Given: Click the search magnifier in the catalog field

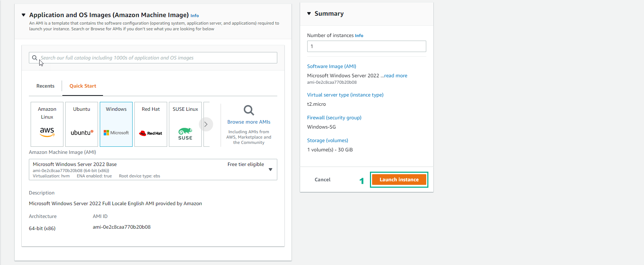Looking at the screenshot, I should (x=35, y=57).
